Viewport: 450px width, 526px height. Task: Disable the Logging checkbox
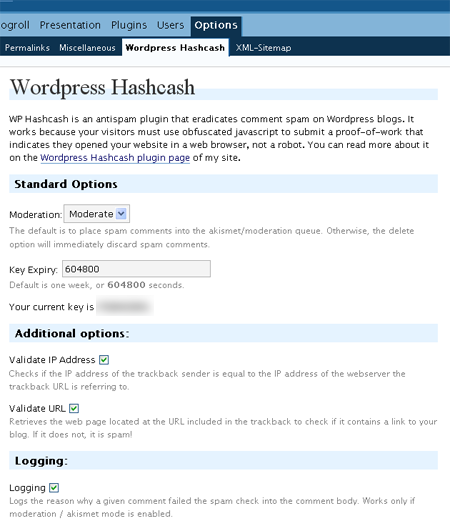[54, 488]
